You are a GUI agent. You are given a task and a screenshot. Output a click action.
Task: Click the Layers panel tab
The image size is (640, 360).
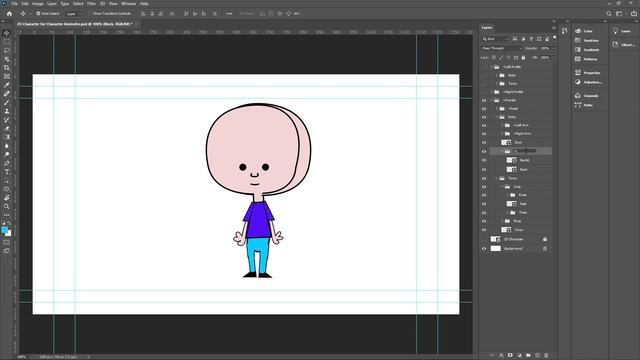(x=487, y=28)
